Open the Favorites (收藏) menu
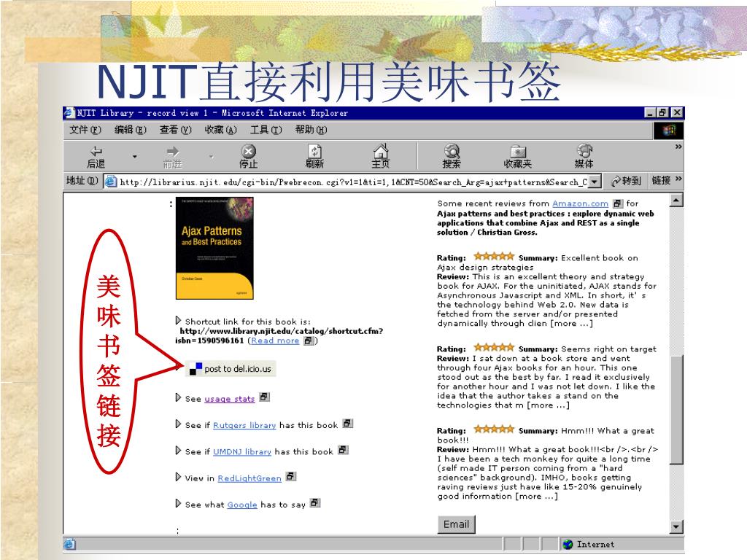 [220, 130]
